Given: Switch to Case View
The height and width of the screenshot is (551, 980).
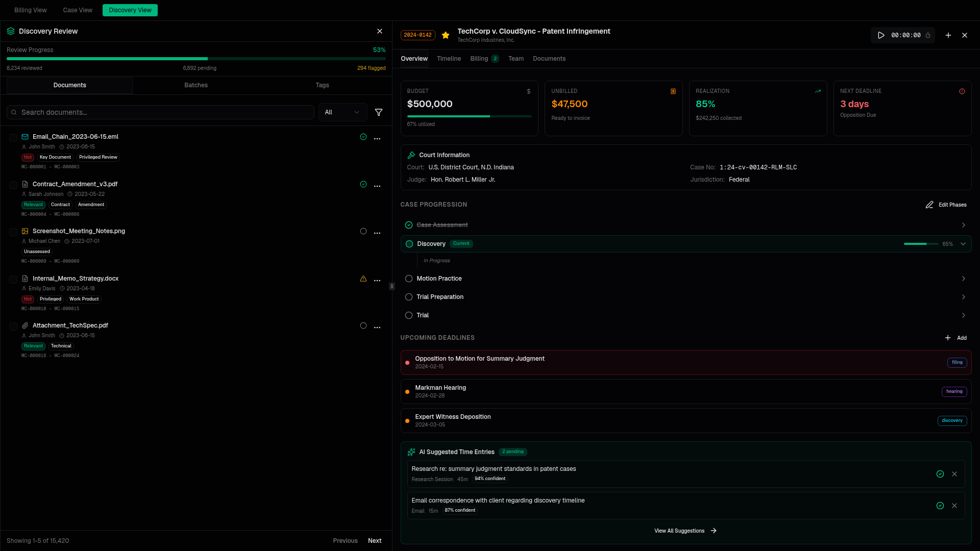Looking at the screenshot, I should 78,10.
